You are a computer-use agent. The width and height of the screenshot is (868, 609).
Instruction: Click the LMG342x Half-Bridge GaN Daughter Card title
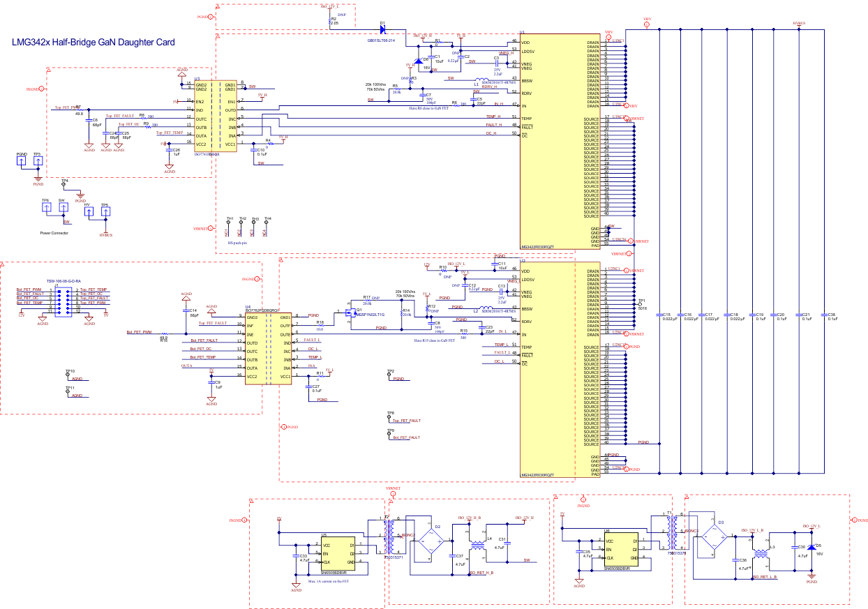93,43
